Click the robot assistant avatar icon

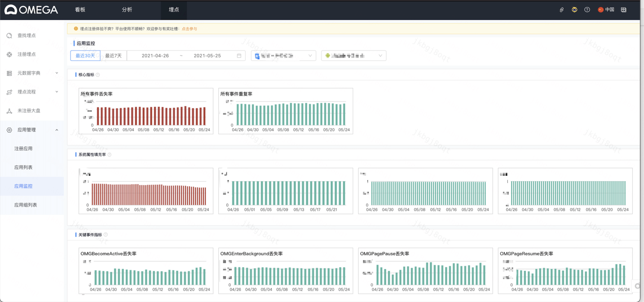tap(574, 10)
